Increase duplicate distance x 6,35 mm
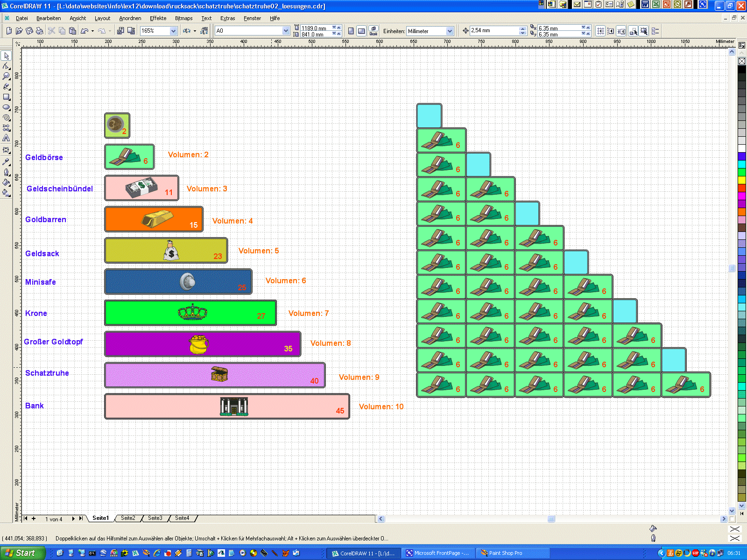747x560 pixels. (x=588, y=28)
